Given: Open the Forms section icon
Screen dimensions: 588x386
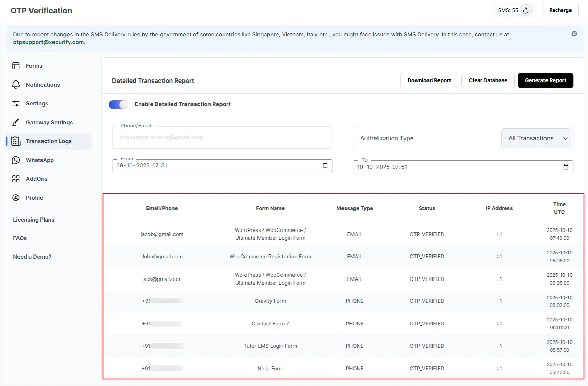Looking at the screenshot, I should pyautogui.click(x=16, y=66).
